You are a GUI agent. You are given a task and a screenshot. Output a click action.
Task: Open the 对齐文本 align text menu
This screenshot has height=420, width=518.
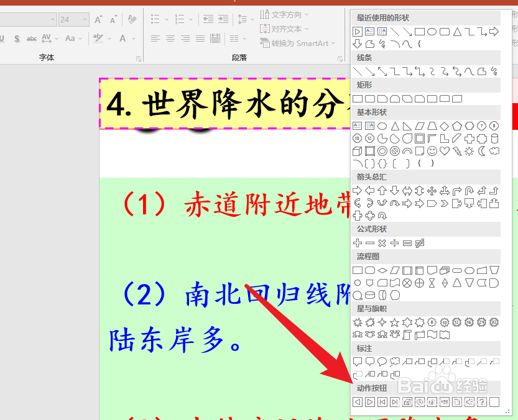point(284,29)
